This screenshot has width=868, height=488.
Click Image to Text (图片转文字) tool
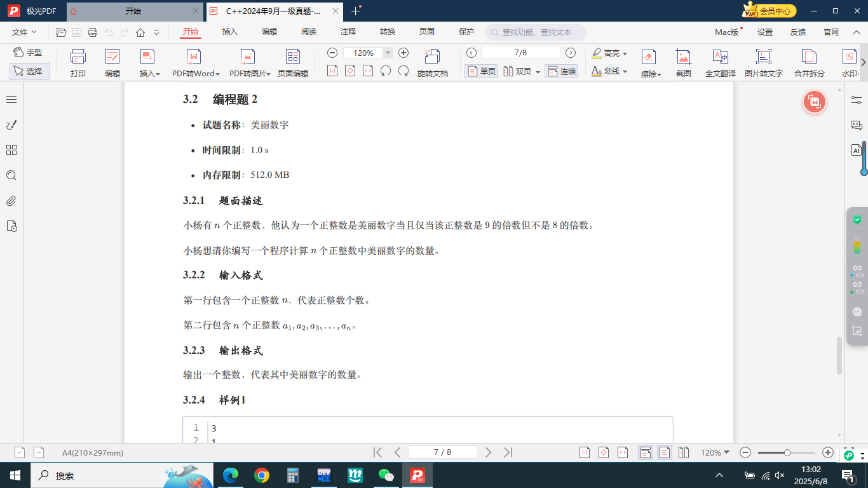tap(763, 64)
